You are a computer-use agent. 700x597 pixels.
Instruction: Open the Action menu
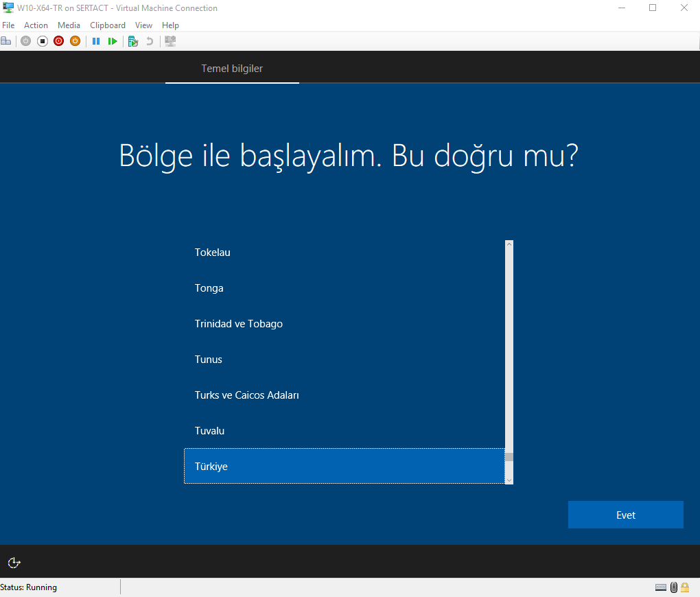coord(36,25)
